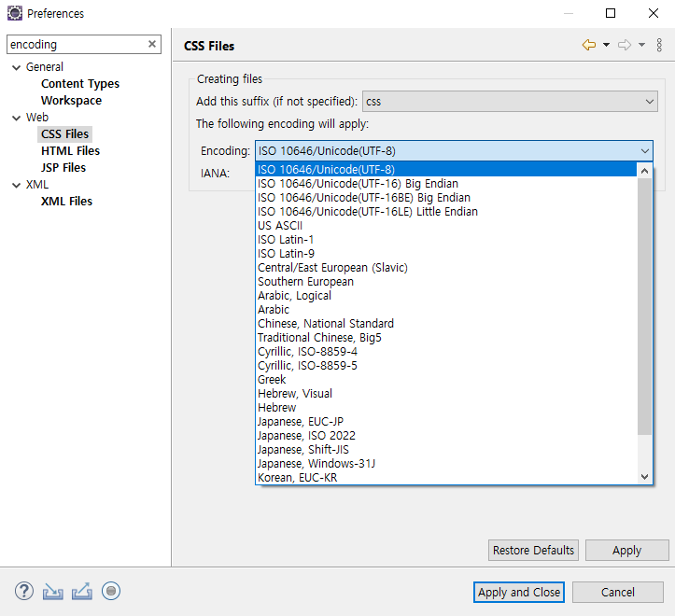Collapse the General tree node
This screenshot has height=616, width=675.
click(17, 67)
